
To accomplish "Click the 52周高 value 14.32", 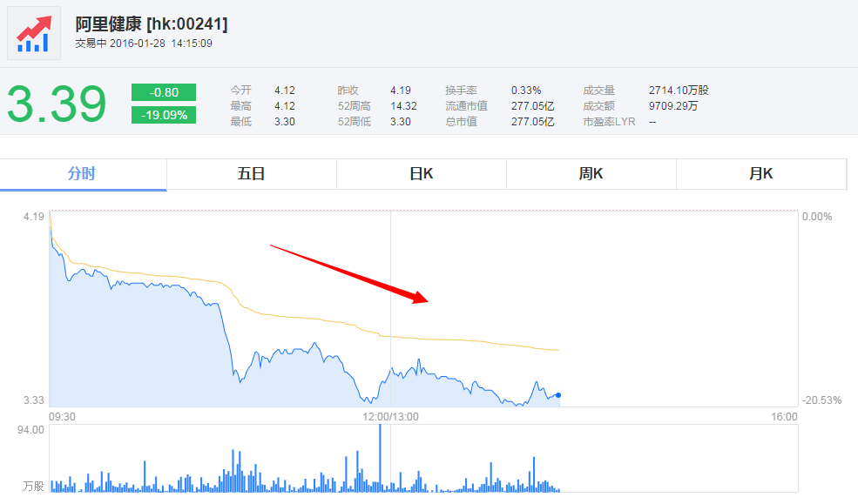I will (x=404, y=106).
